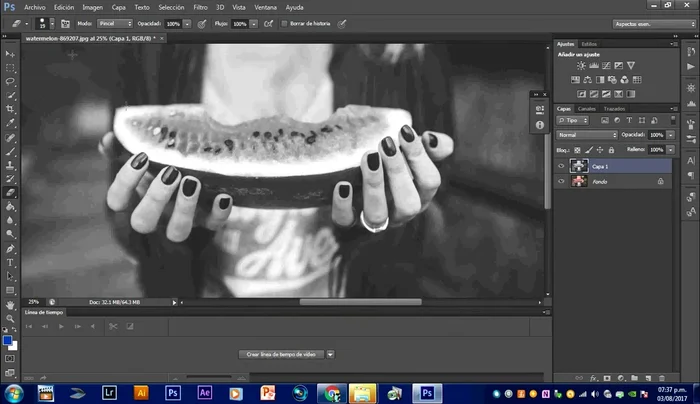Select the Crop tool
Viewport: 700px width, 404px height.
pos(10,109)
